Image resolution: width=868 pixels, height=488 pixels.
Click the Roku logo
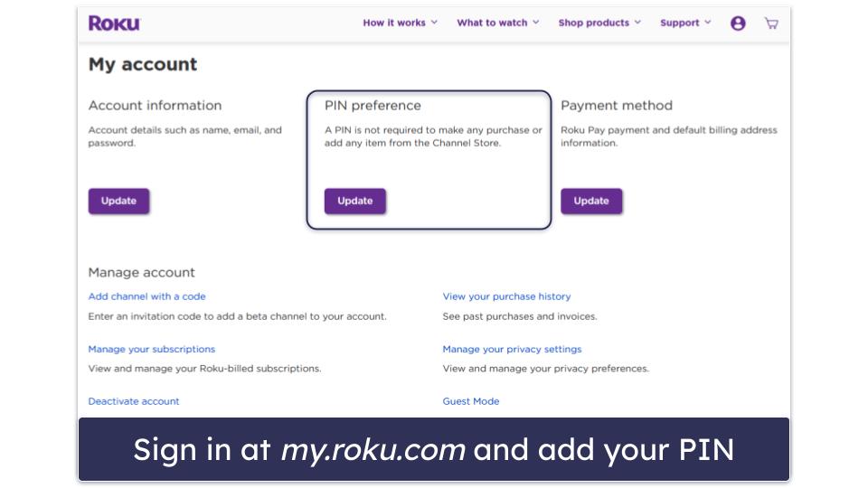click(x=114, y=23)
